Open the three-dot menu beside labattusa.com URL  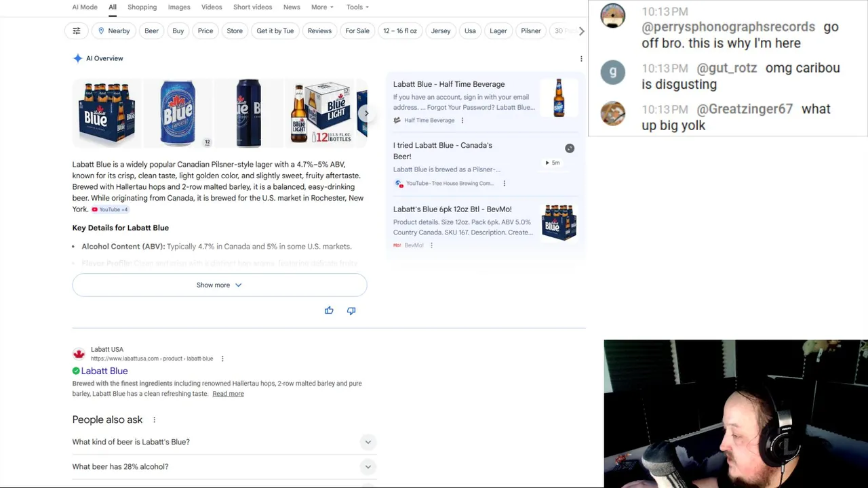[222, 359]
